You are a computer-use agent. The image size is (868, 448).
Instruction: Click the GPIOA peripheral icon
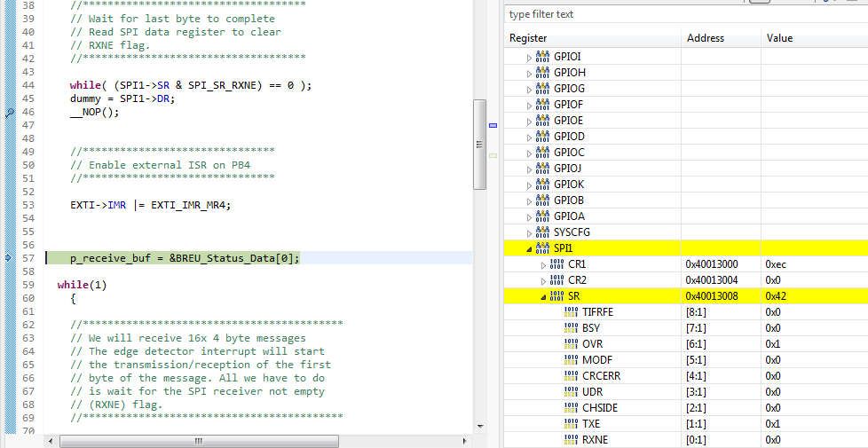click(x=542, y=216)
